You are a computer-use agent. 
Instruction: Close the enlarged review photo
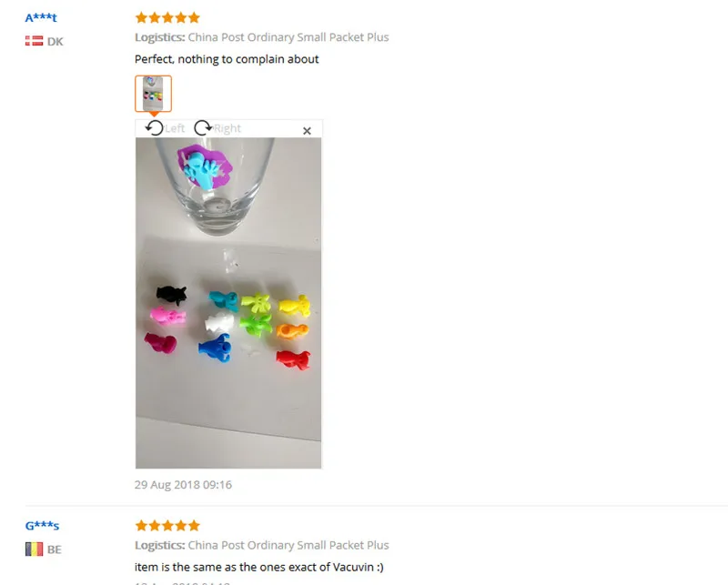307,131
